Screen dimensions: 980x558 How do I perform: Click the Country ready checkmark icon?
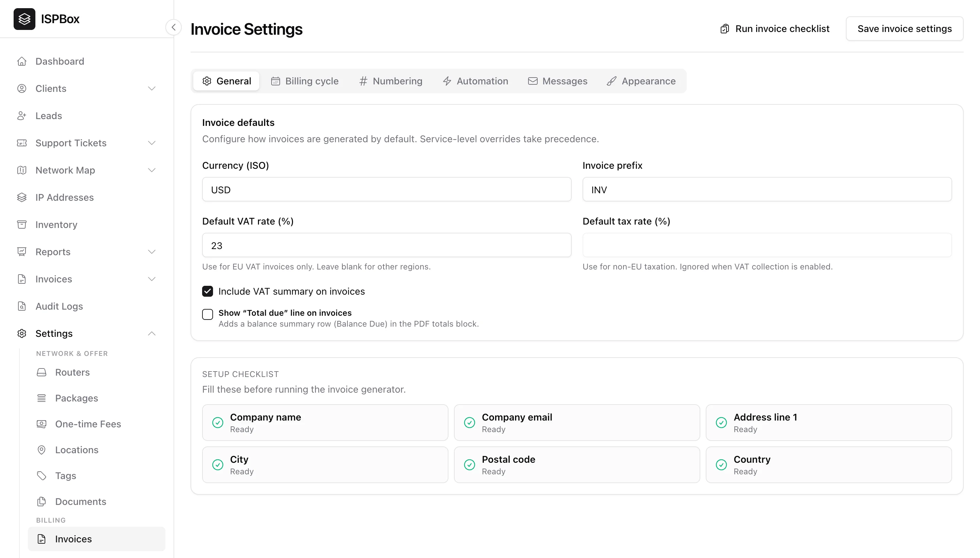pos(721,465)
